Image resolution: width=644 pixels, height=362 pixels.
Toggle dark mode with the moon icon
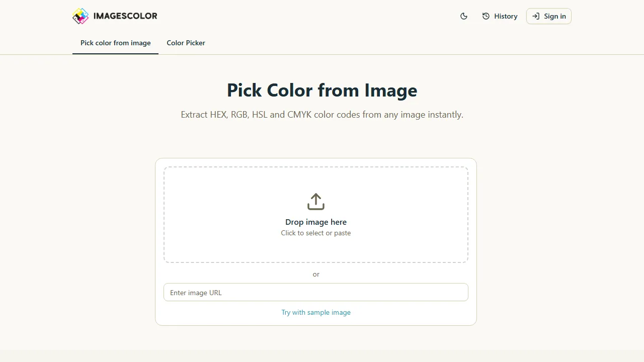[x=463, y=16]
